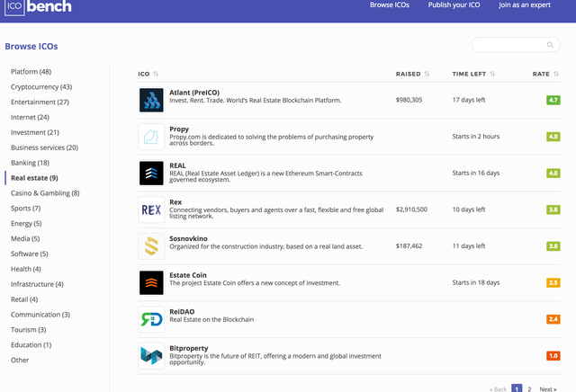Click the 2.4 rating badge for ReiDAO

coord(553,319)
